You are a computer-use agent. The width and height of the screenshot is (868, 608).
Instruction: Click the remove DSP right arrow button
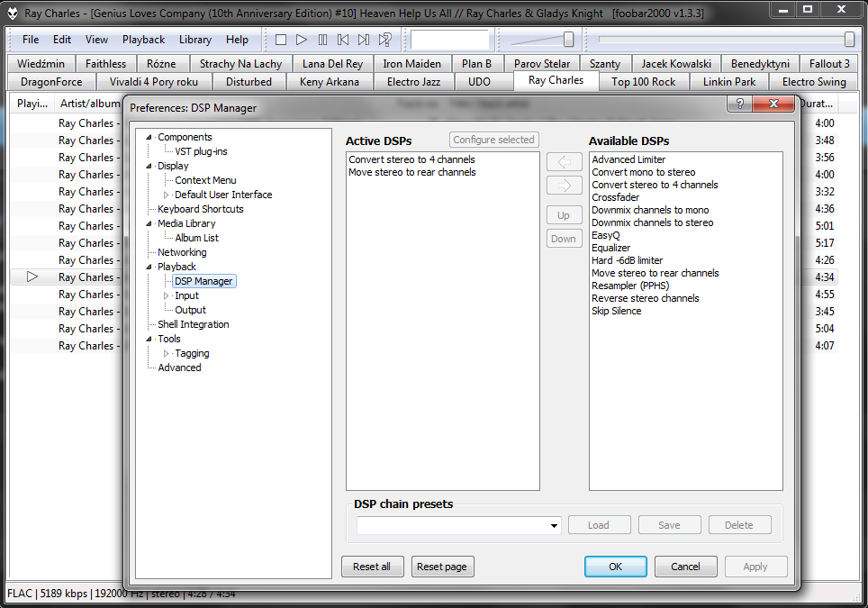pyautogui.click(x=564, y=185)
